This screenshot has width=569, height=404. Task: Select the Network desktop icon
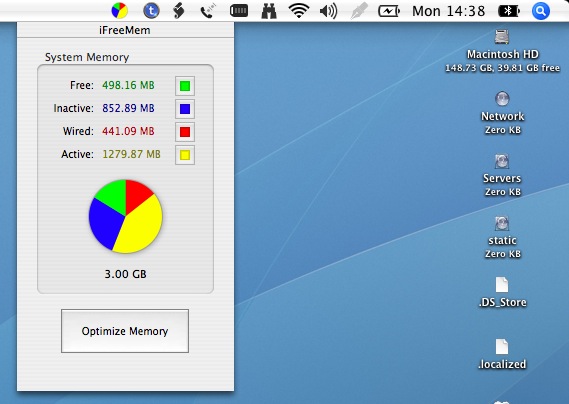[x=502, y=99]
